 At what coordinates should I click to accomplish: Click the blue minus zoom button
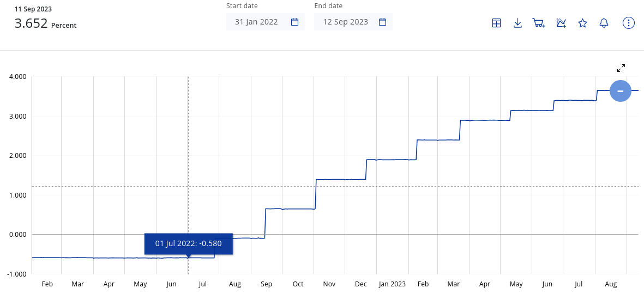point(620,91)
